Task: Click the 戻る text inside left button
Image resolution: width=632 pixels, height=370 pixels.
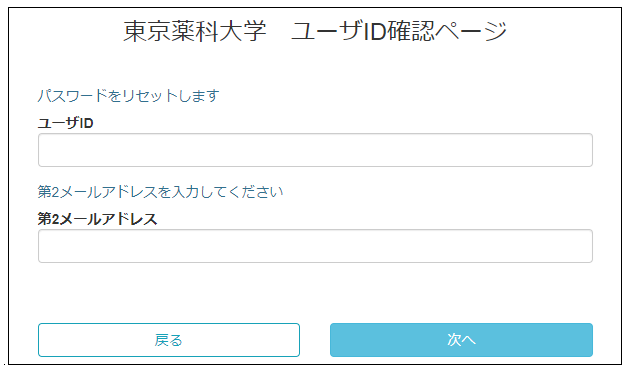Action: pos(168,340)
